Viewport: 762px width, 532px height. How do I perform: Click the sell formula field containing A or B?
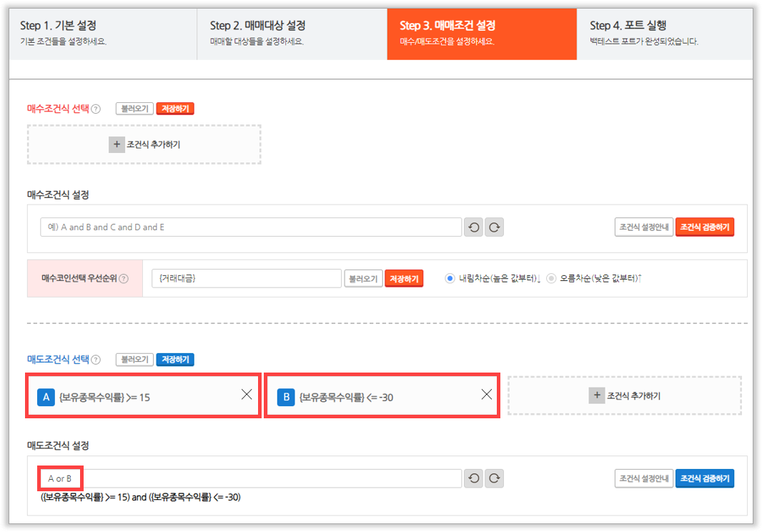pos(250,478)
